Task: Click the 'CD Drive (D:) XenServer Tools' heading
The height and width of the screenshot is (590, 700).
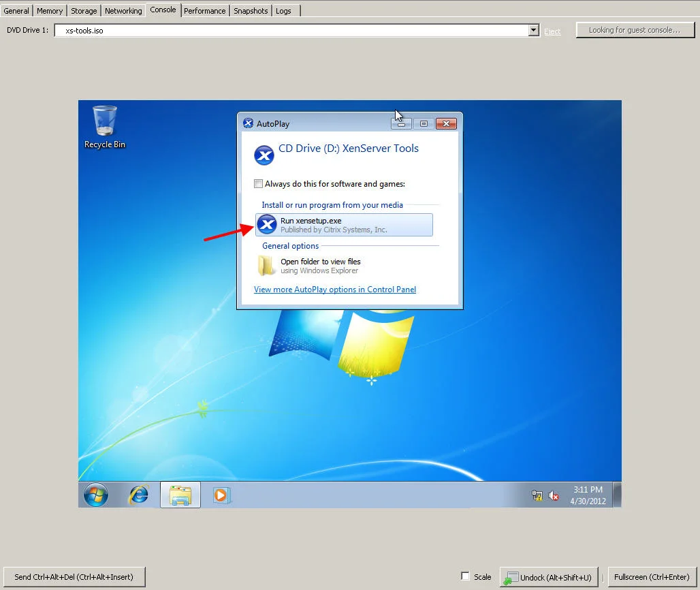Action: (x=349, y=149)
